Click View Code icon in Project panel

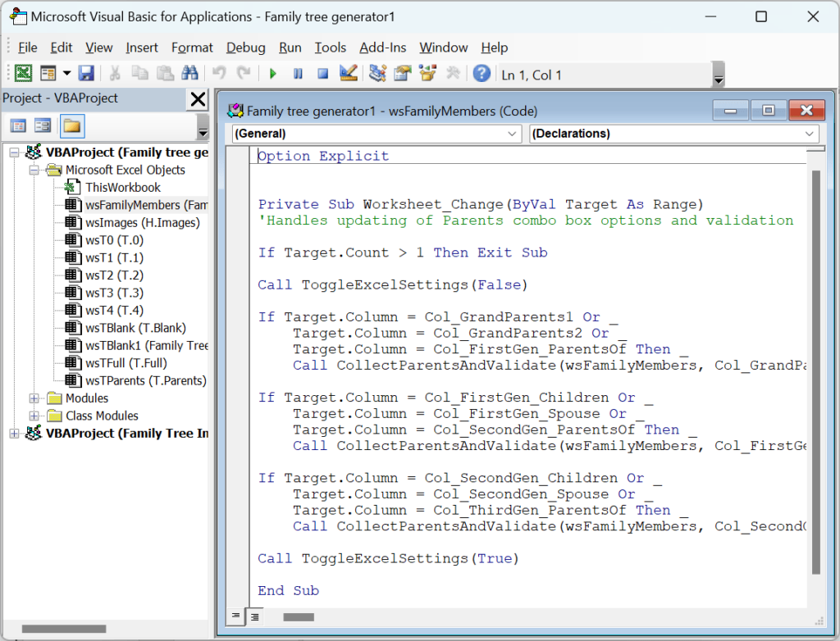(18, 125)
